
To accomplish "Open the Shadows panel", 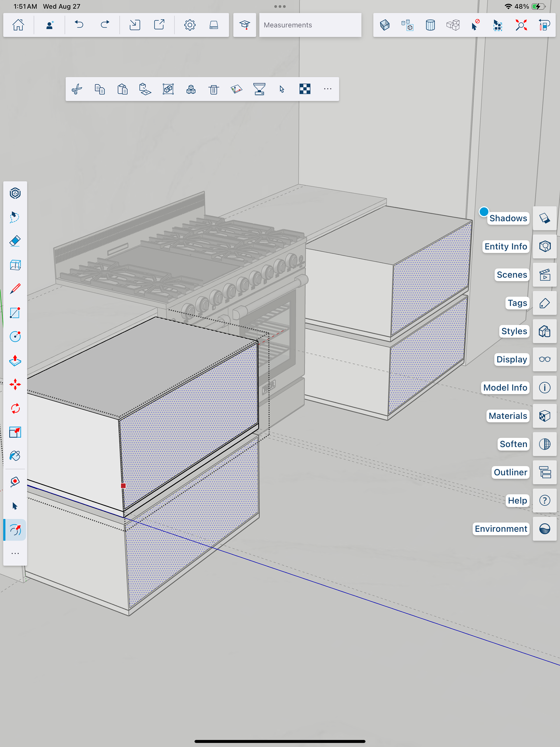I will click(x=545, y=219).
